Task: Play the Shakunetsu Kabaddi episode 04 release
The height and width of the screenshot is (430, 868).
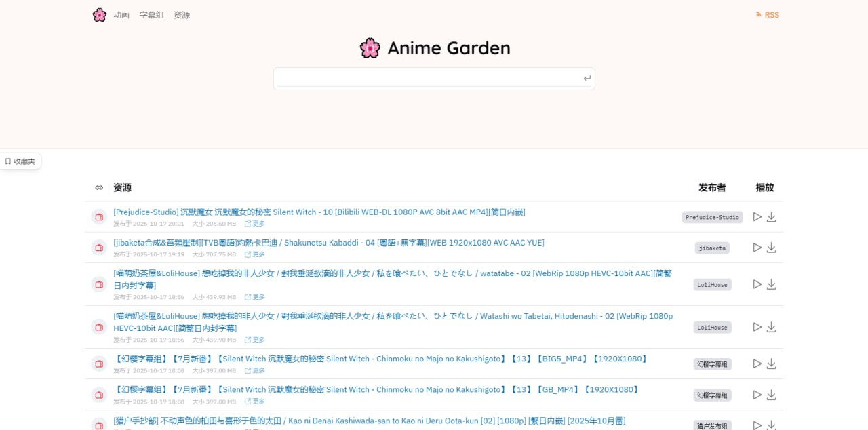Action: pyautogui.click(x=757, y=248)
